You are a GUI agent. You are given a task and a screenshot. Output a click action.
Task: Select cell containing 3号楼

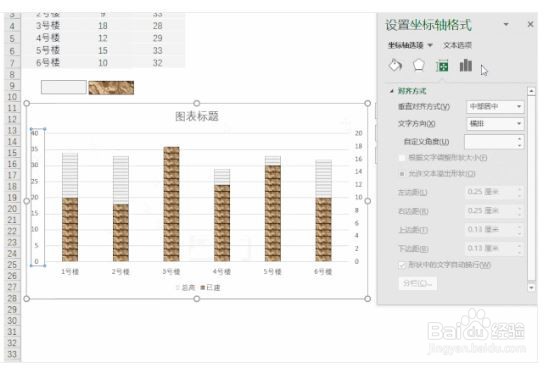pyautogui.click(x=48, y=26)
